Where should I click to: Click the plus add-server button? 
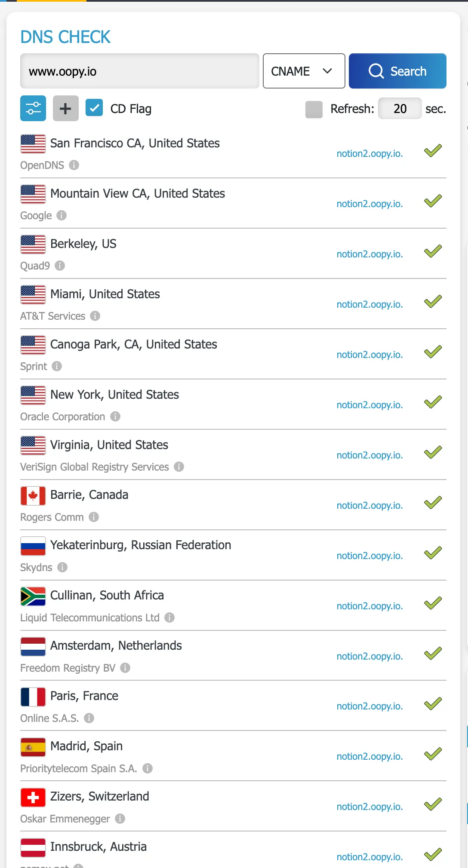66,108
